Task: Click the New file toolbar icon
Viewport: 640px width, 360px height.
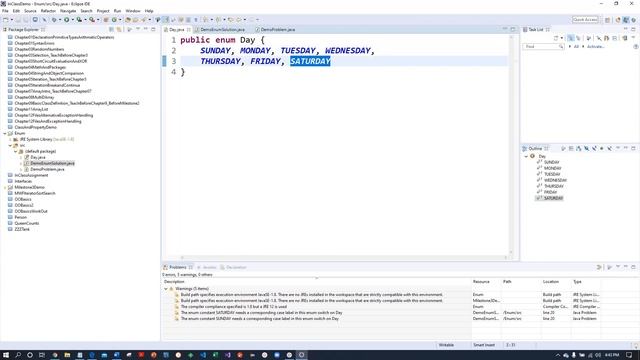Action: [6, 20]
